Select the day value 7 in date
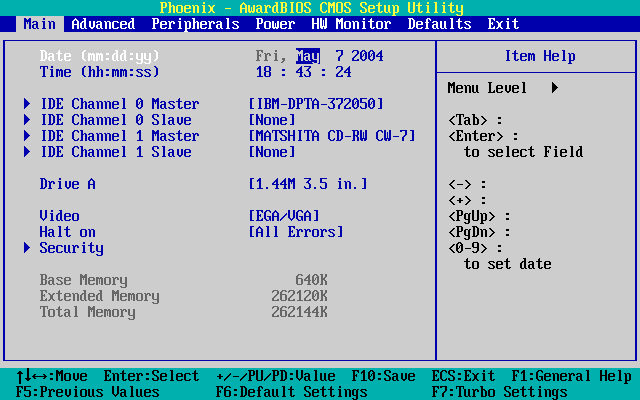The height and width of the screenshot is (400, 640). [x=340, y=56]
